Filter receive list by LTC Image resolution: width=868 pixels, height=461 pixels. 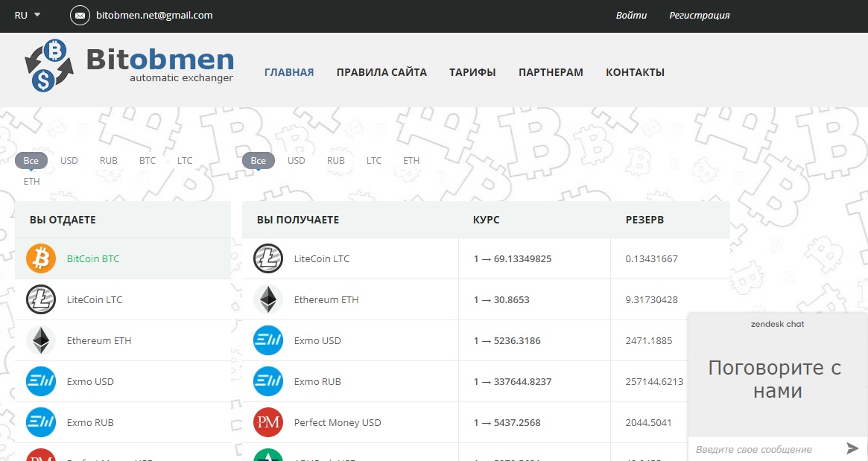pyautogui.click(x=374, y=160)
